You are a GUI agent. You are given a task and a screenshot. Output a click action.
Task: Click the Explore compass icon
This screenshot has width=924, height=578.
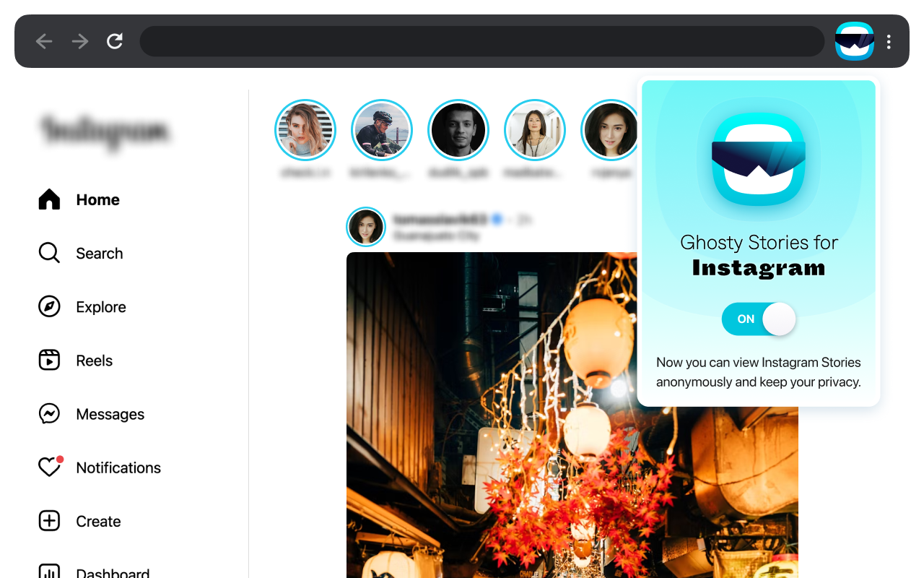pos(49,306)
